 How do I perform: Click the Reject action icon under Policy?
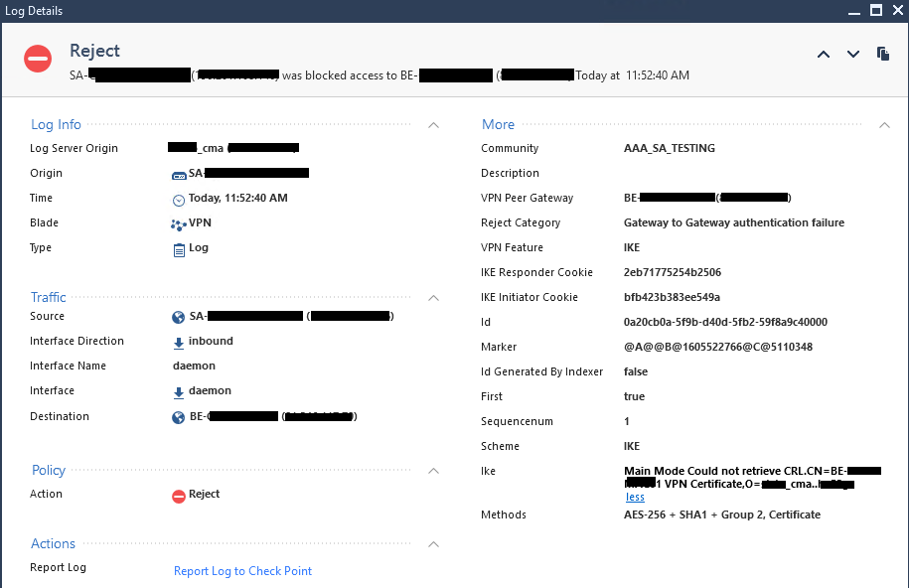(x=179, y=495)
